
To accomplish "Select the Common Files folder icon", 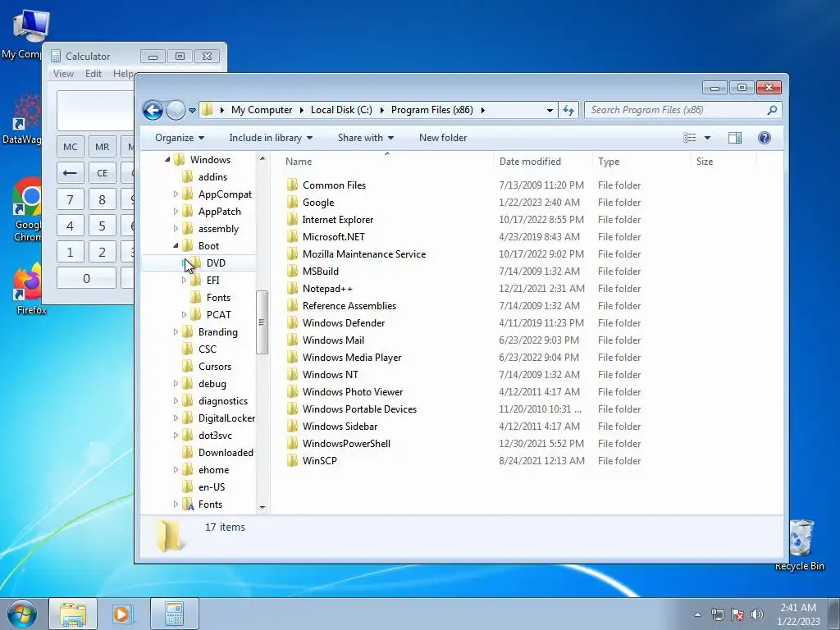I will point(292,185).
